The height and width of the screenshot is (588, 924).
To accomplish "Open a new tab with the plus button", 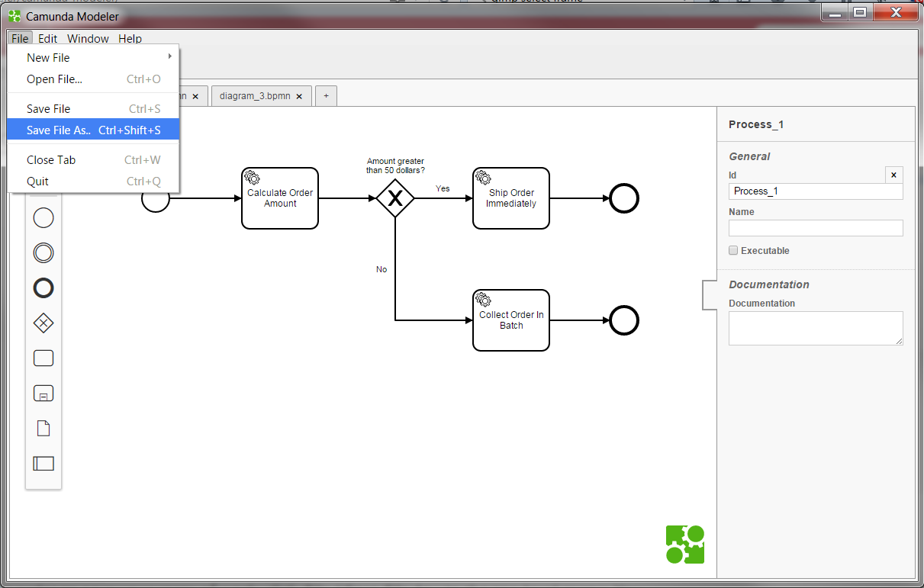I will 326,95.
